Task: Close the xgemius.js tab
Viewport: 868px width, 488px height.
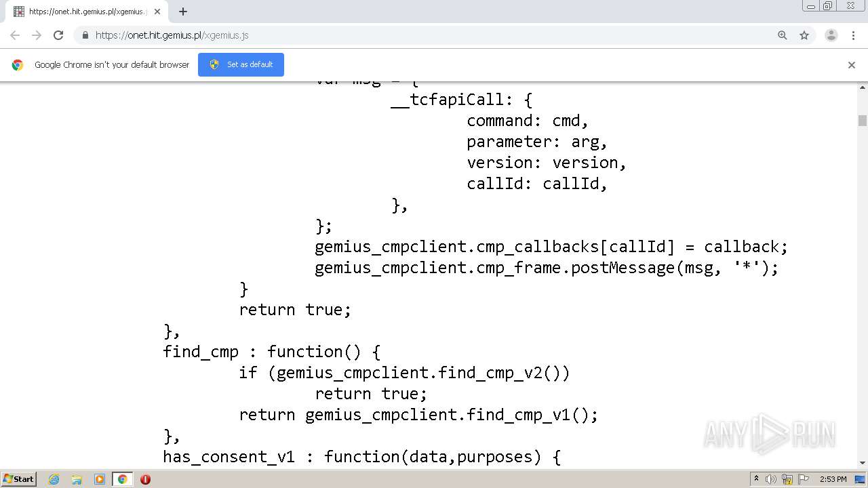Action: [157, 12]
